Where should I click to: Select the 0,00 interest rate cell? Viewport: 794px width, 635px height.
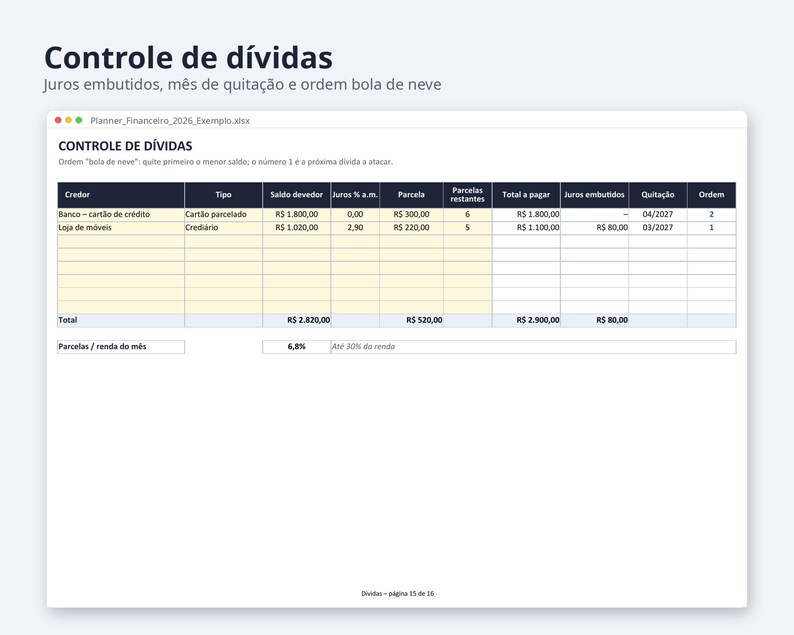click(x=355, y=215)
